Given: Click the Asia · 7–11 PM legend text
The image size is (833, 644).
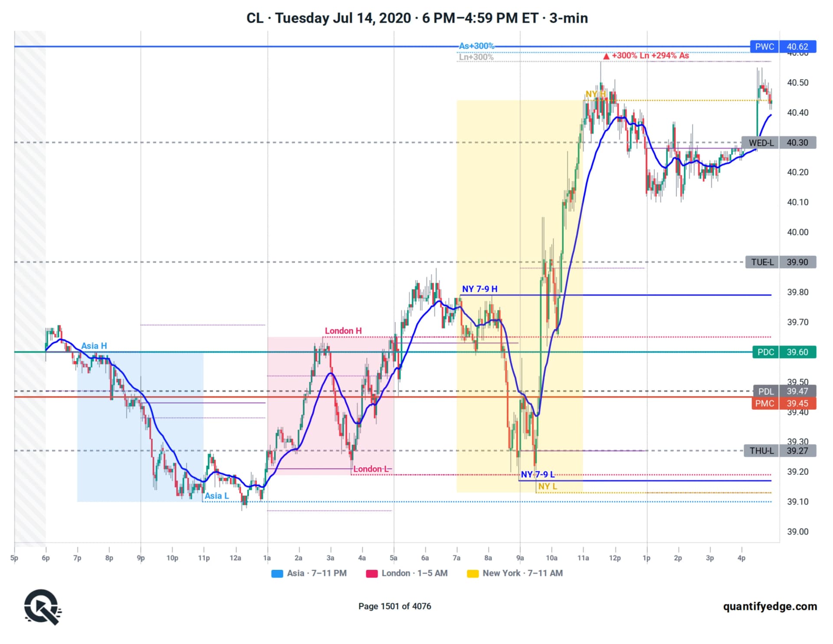Looking at the screenshot, I should coord(317,573).
